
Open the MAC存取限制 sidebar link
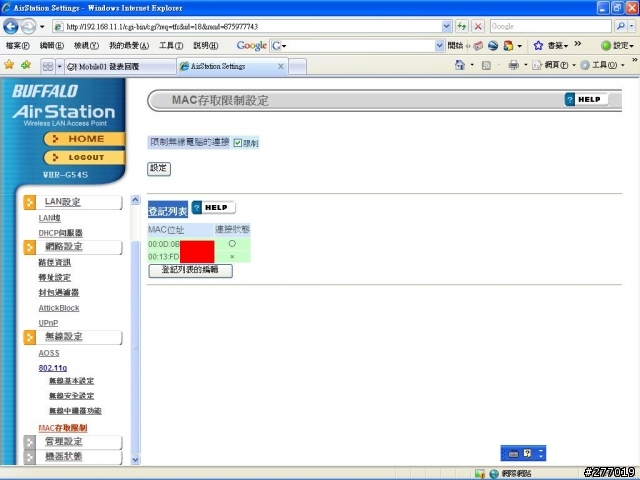point(63,428)
